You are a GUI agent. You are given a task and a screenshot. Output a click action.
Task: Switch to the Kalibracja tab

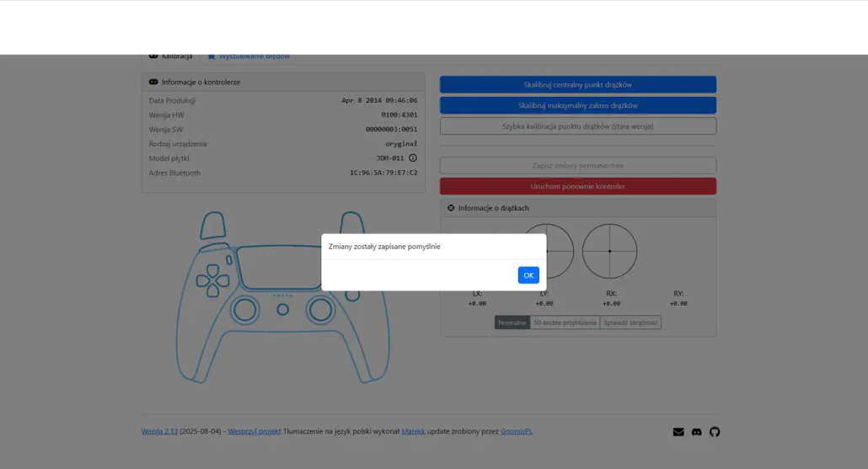point(171,56)
